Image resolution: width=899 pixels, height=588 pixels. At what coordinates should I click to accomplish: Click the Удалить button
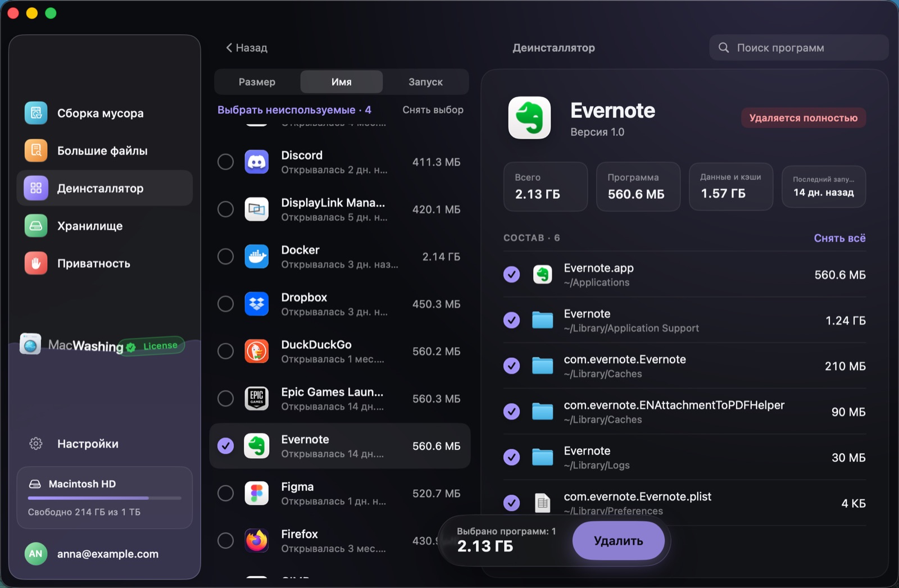(619, 540)
